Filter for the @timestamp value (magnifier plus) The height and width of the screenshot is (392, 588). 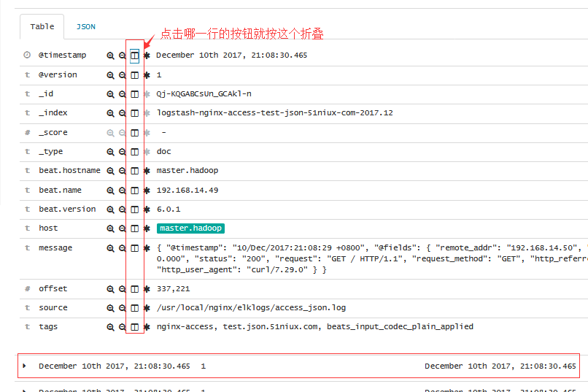tap(110, 55)
